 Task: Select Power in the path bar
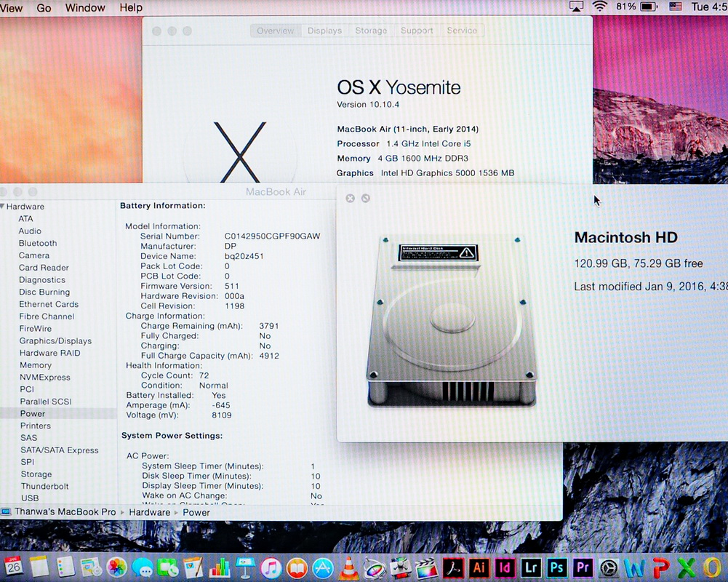[x=196, y=512]
